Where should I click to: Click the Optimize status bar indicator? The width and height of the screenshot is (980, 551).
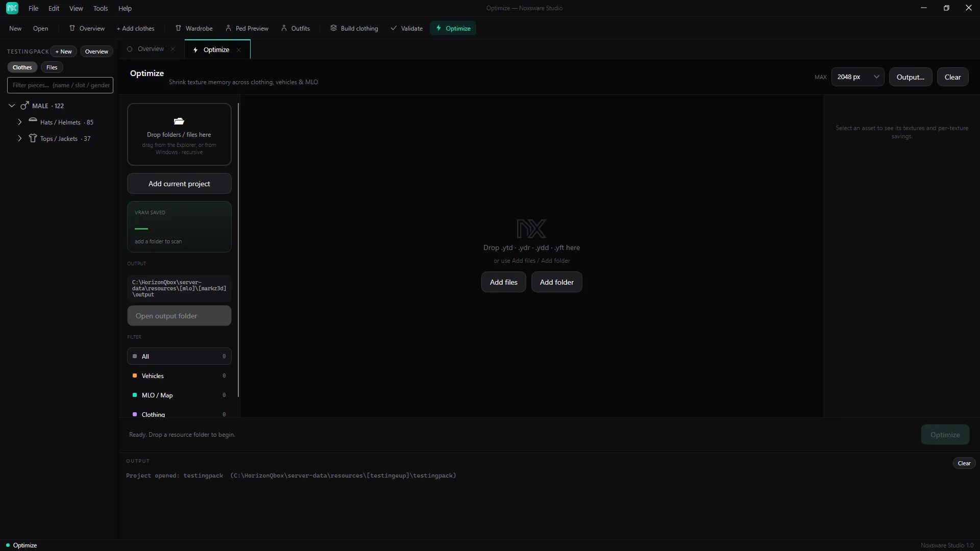21,545
